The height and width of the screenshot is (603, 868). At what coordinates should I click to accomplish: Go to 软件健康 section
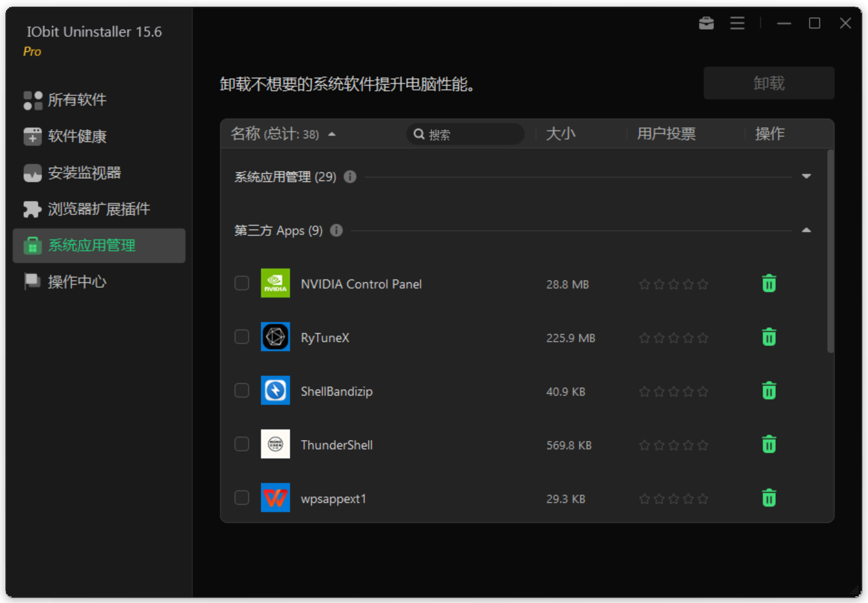click(99, 136)
